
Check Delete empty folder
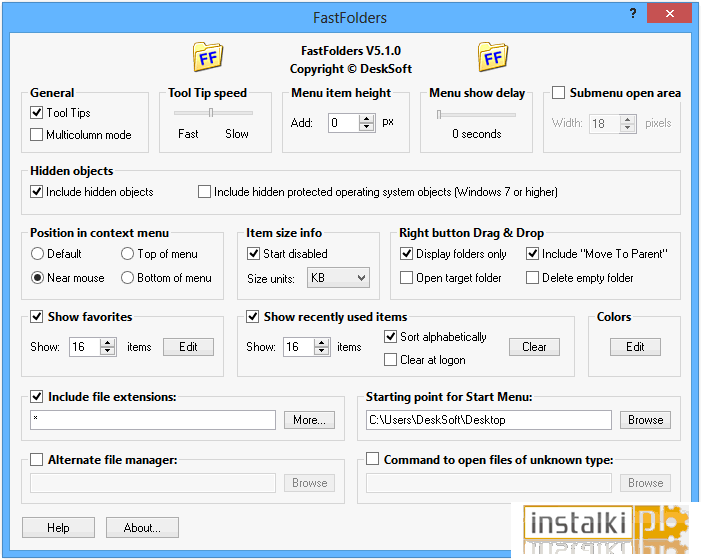coord(532,278)
